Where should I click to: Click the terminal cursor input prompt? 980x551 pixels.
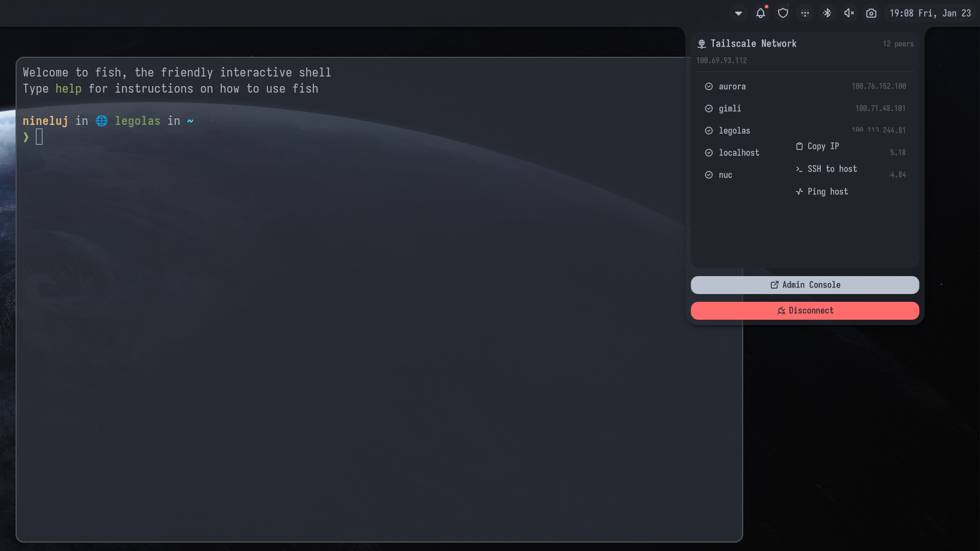coord(39,137)
